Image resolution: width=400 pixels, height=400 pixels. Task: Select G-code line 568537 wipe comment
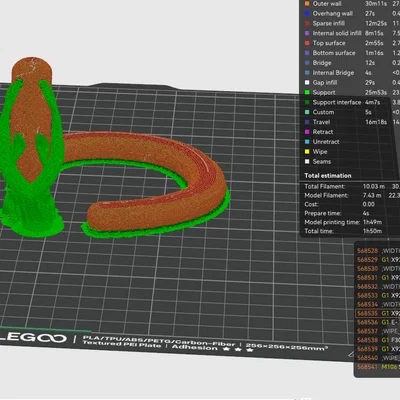click(378, 331)
